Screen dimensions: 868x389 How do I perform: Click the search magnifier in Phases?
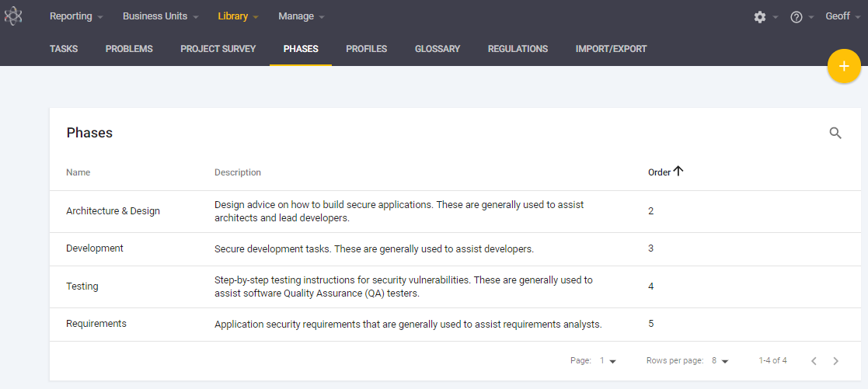click(835, 133)
